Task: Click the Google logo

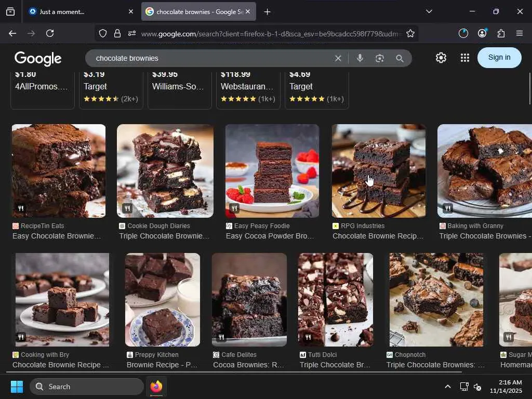Action: pyautogui.click(x=38, y=58)
